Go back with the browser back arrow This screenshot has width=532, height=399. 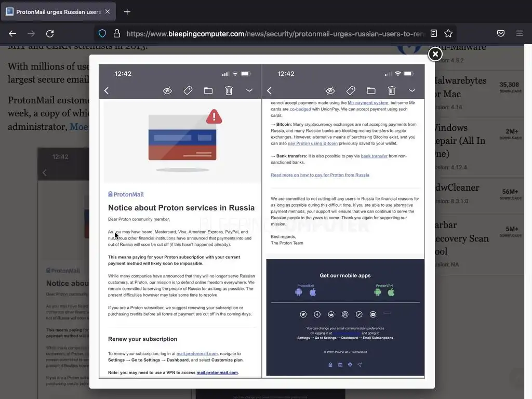tap(12, 34)
